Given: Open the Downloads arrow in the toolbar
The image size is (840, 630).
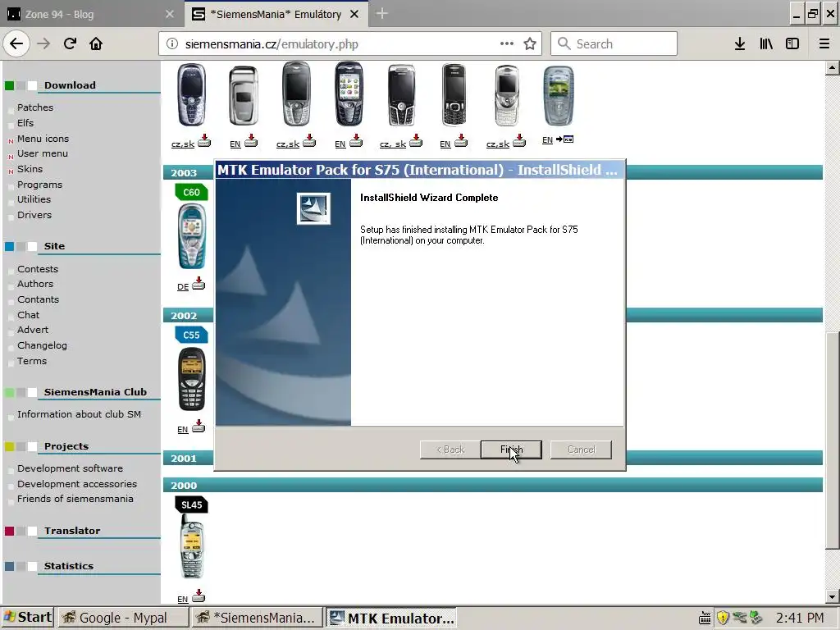Looking at the screenshot, I should coord(740,44).
